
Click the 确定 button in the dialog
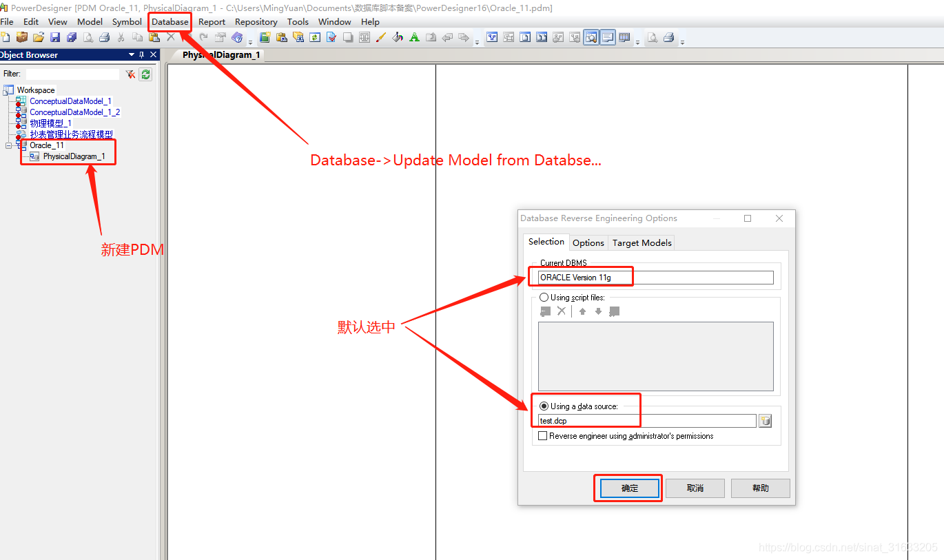tap(630, 488)
